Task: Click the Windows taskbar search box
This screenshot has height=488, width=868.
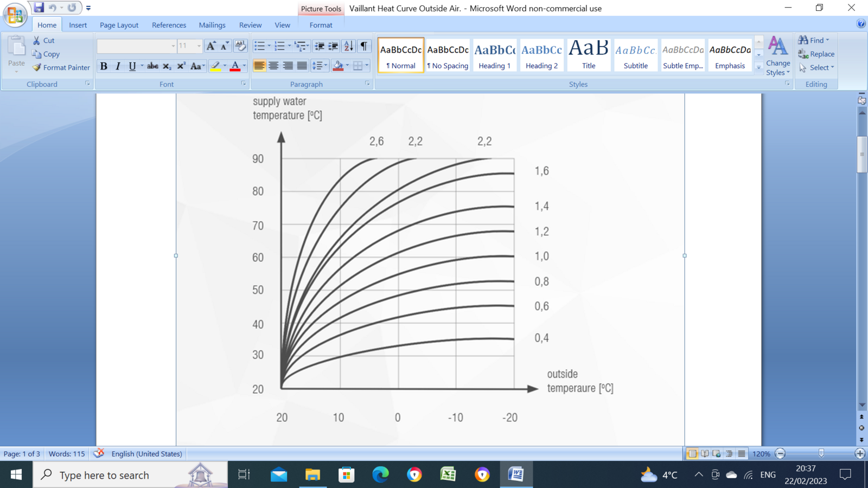Action: 104,475
